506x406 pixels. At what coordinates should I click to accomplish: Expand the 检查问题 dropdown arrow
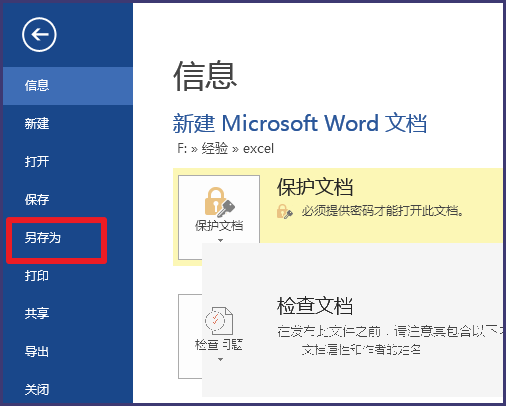[x=220, y=359]
